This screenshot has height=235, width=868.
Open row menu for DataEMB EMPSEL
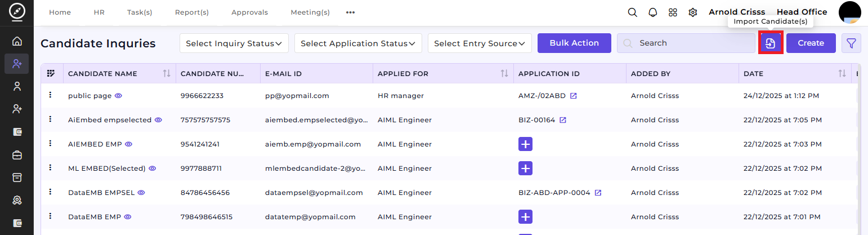[x=51, y=192]
